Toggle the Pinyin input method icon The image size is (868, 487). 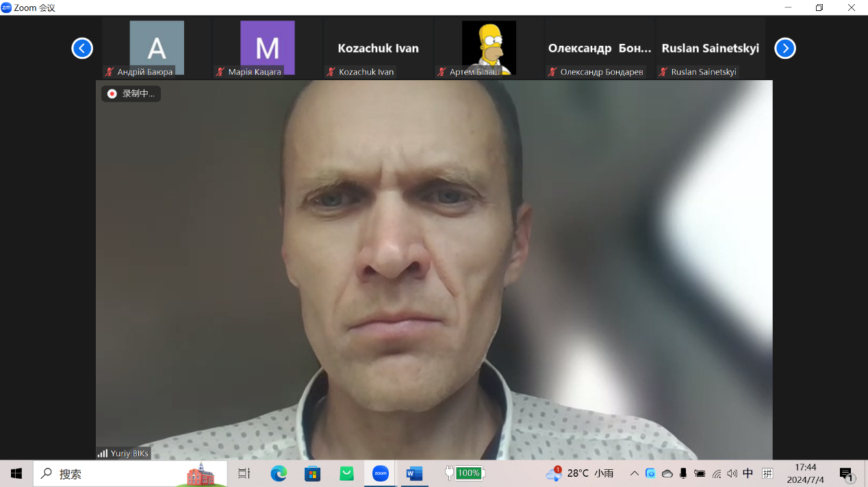tap(767, 473)
